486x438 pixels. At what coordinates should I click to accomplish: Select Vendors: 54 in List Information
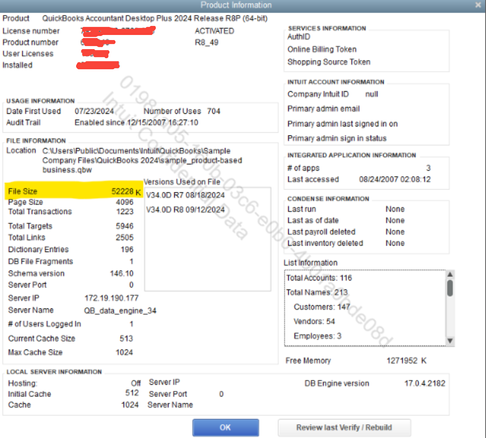314,321
